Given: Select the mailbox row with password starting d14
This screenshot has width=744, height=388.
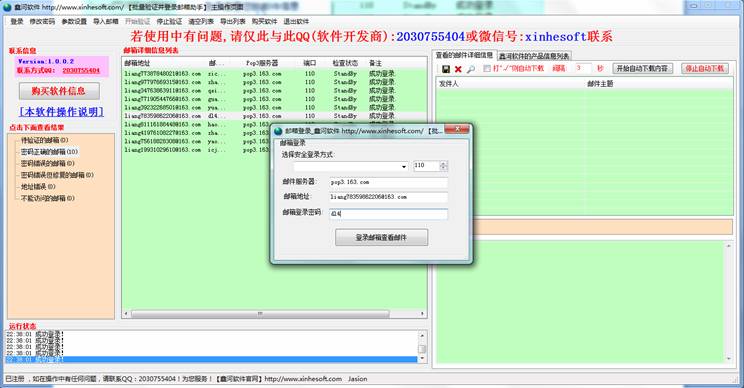Looking at the screenshot, I should click(274, 116).
